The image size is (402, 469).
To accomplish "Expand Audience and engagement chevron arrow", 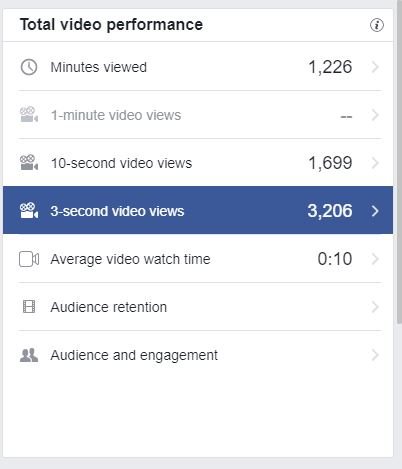I will 375,355.
